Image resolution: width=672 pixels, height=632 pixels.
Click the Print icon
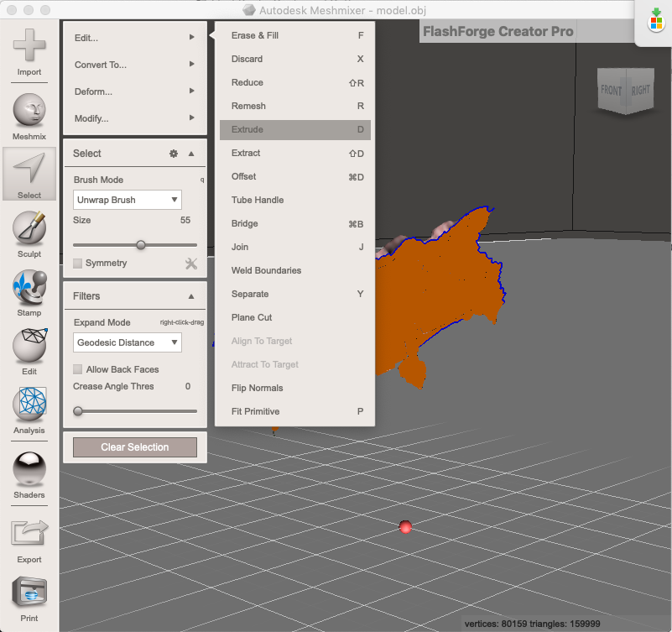pos(29,592)
